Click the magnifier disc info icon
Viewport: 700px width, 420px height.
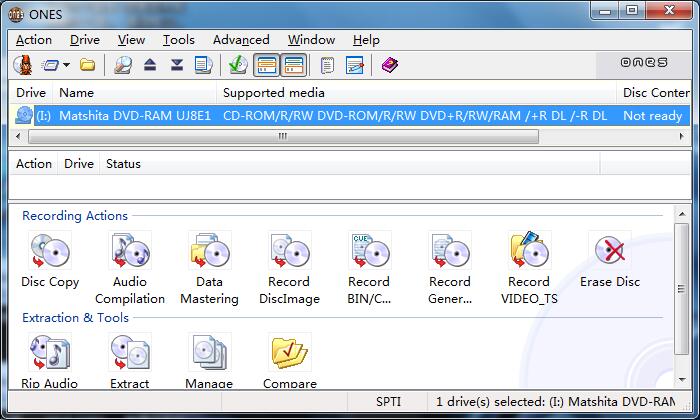(x=122, y=66)
